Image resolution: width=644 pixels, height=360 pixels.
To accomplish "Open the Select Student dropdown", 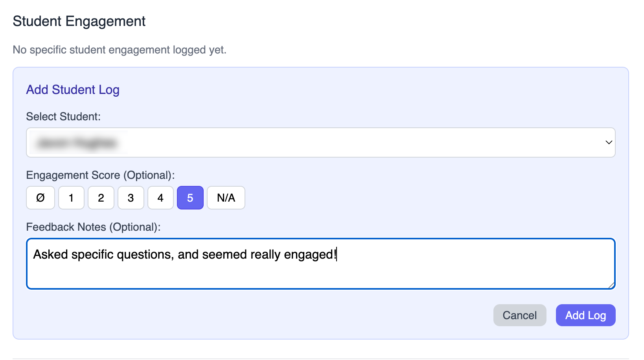I will point(321,142).
